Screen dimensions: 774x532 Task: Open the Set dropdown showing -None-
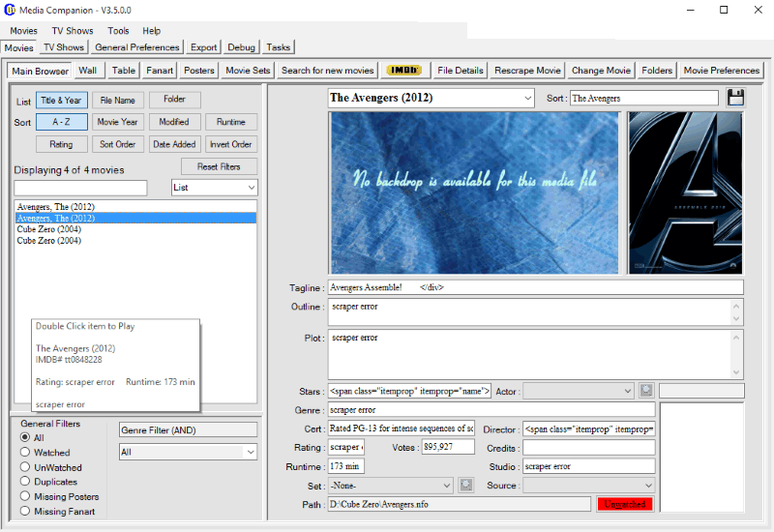click(391, 486)
